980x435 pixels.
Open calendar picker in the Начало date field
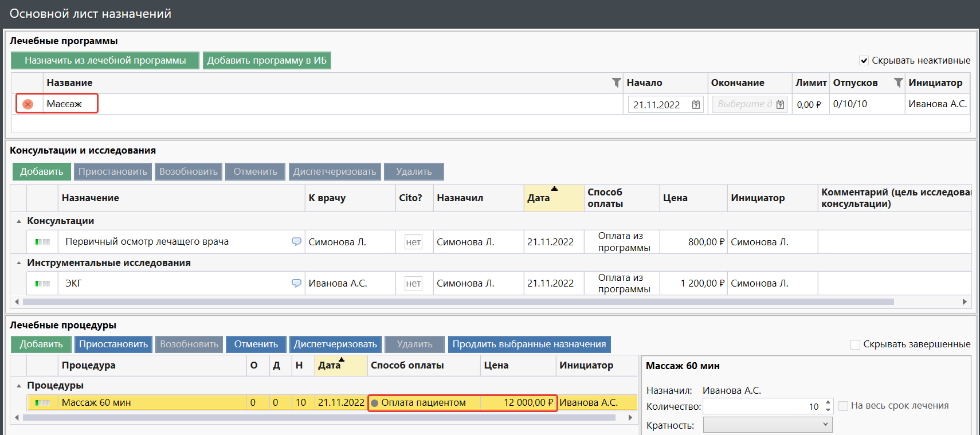click(696, 104)
